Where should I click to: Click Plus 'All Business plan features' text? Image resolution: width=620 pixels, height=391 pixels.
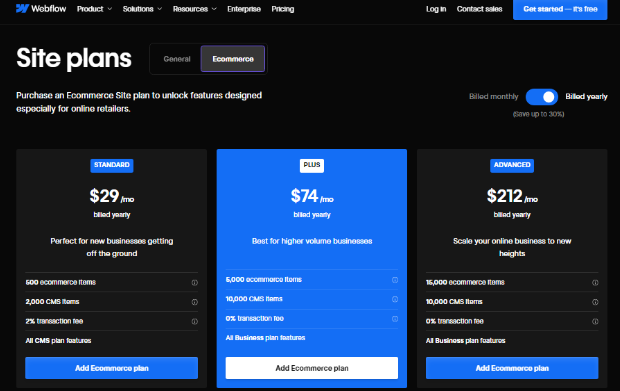click(265, 338)
